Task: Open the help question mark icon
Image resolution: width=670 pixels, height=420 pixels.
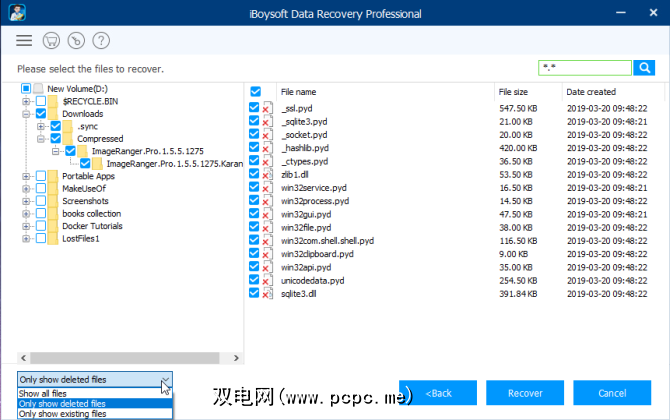Action: [101, 41]
